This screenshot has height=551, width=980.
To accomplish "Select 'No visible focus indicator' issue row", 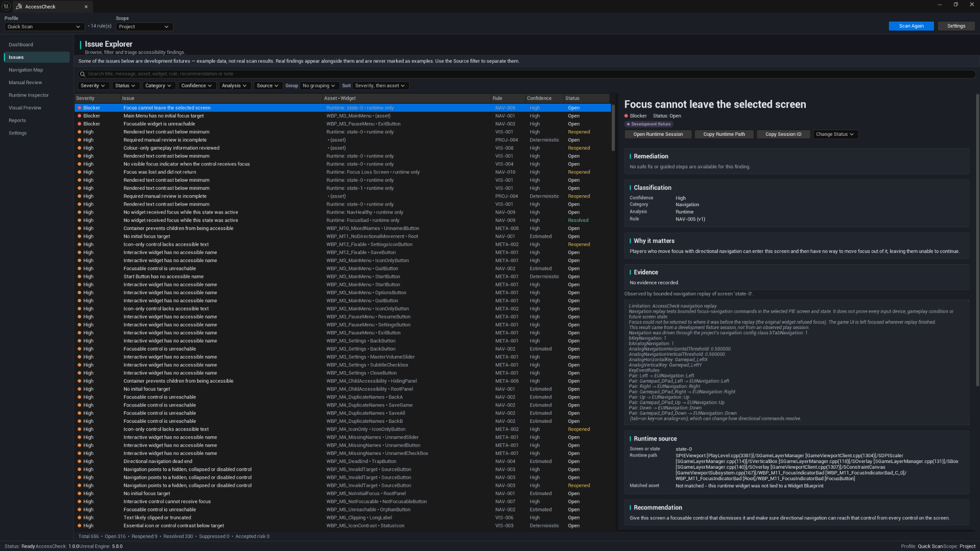I will pyautogui.click(x=343, y=164).
